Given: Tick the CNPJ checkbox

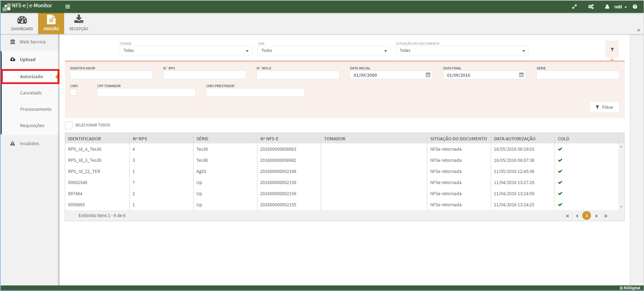Looking at the screenshot, I should pos(74,92).
